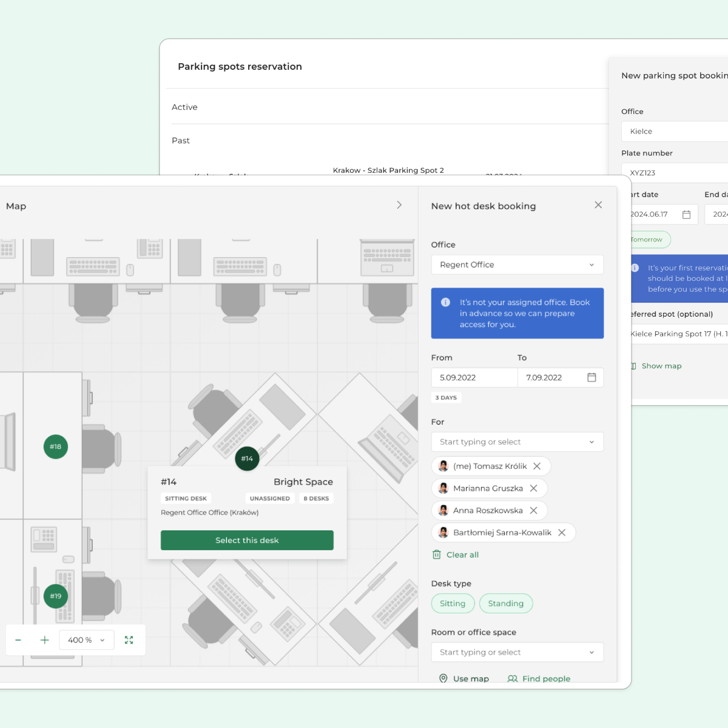Screen dimensions: 728x728
Task: Remove Bartłomiej Sarna-Kowalik chip
Action: (562, 533)
